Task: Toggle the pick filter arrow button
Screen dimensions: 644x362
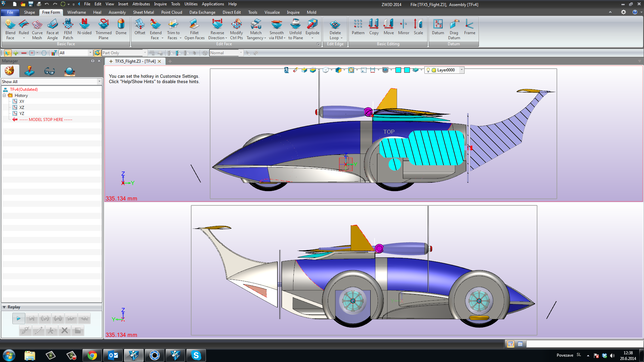Action: coord(7,53)
